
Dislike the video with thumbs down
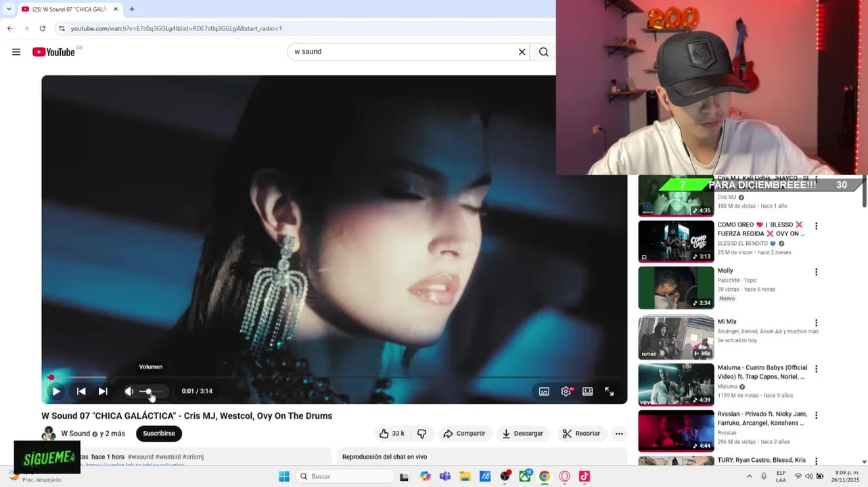coord(422,434)
